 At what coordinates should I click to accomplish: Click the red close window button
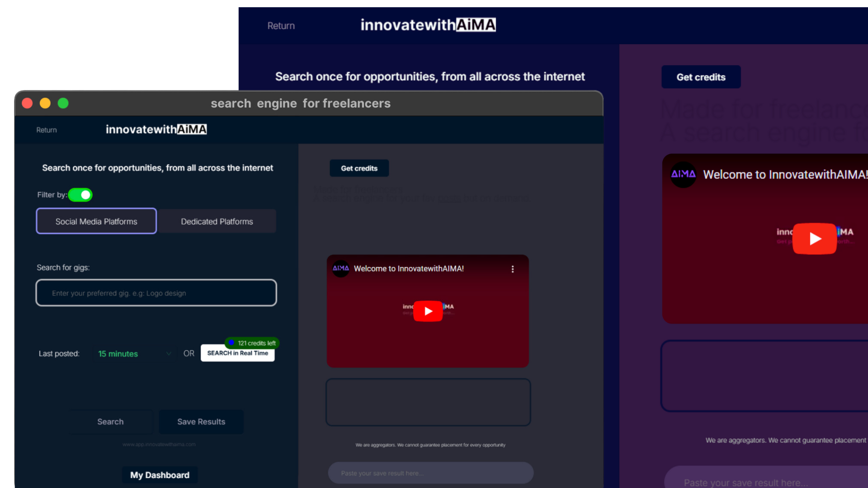pos(27,103)
